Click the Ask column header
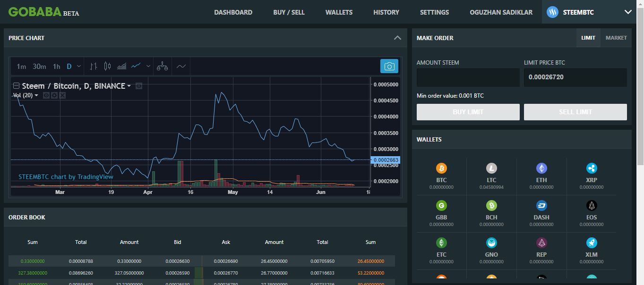The height and width of the screenshot is (285, 644). [226, 242]
